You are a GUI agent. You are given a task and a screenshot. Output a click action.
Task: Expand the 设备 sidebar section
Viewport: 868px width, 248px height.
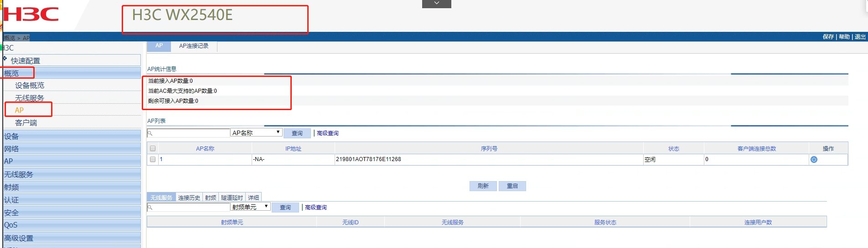[x=72, y=136]
